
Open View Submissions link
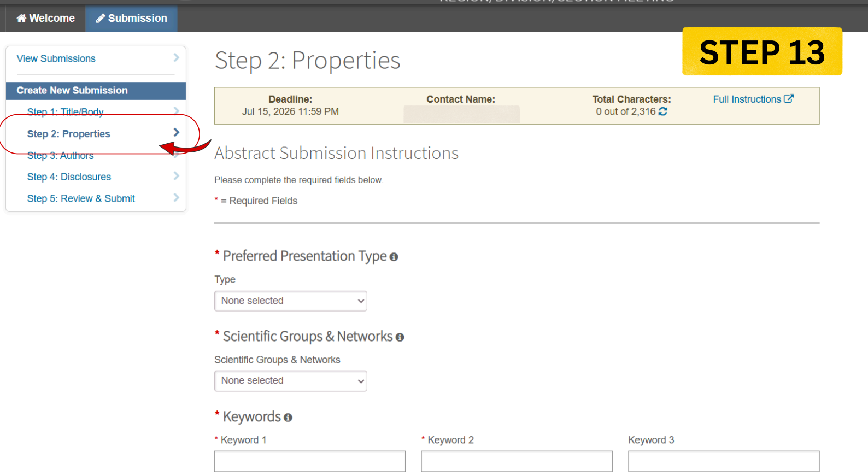(56, 58)
